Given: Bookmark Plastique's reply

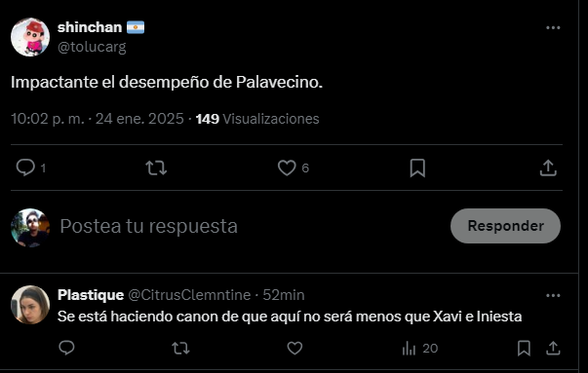Looking at the screenshot, I should 524,349.
